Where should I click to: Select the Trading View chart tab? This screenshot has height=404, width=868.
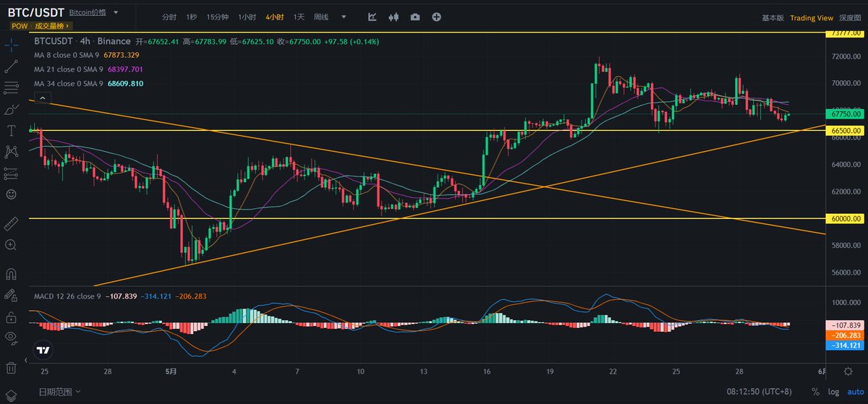pyautogui.click(x=812, y=18)
